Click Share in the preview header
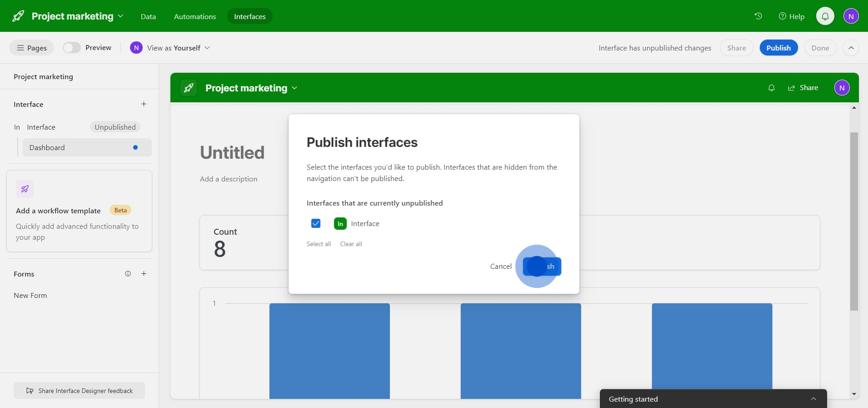The height and width of the screenshot is (408, 868). [803, 88]
